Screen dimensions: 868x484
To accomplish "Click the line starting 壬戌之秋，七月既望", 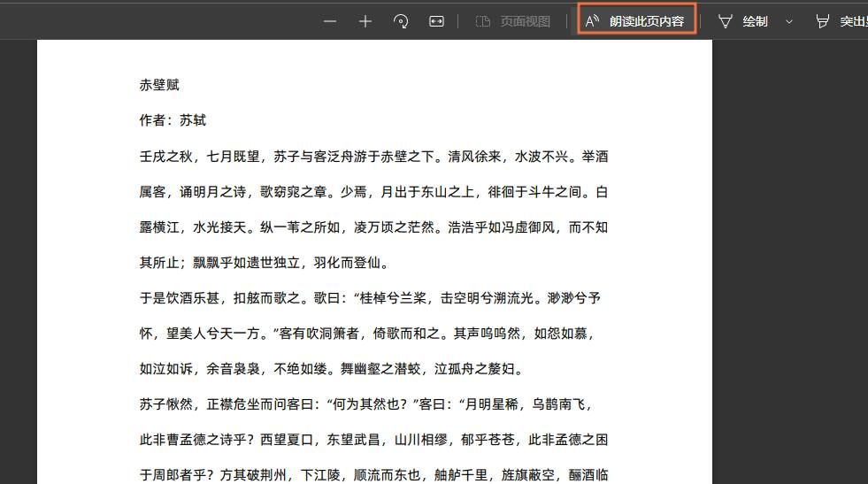I will coord(373,157).
